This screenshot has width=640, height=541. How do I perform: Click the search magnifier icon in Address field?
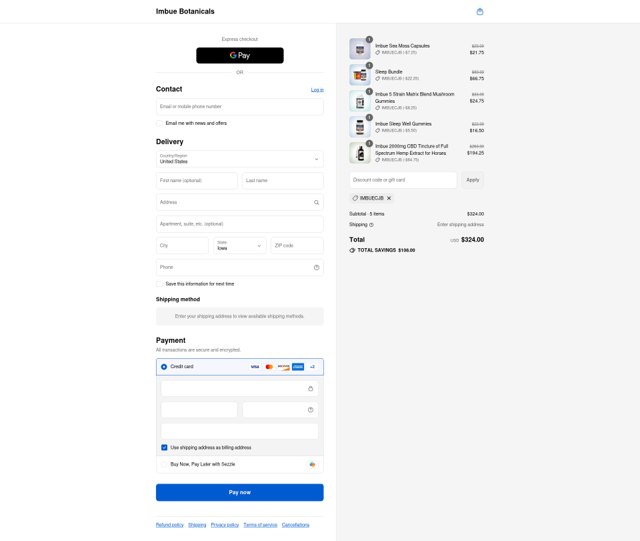316,203
